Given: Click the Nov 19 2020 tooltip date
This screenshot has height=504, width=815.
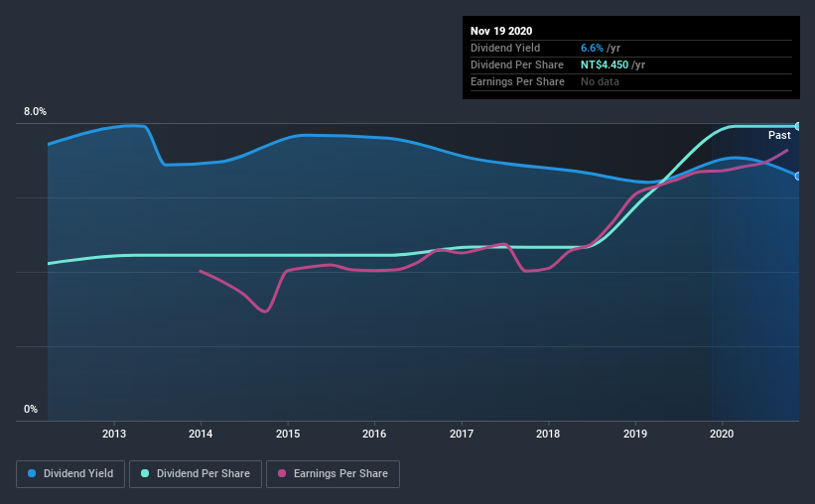Looking at the screenshot, I should [501, 31].
